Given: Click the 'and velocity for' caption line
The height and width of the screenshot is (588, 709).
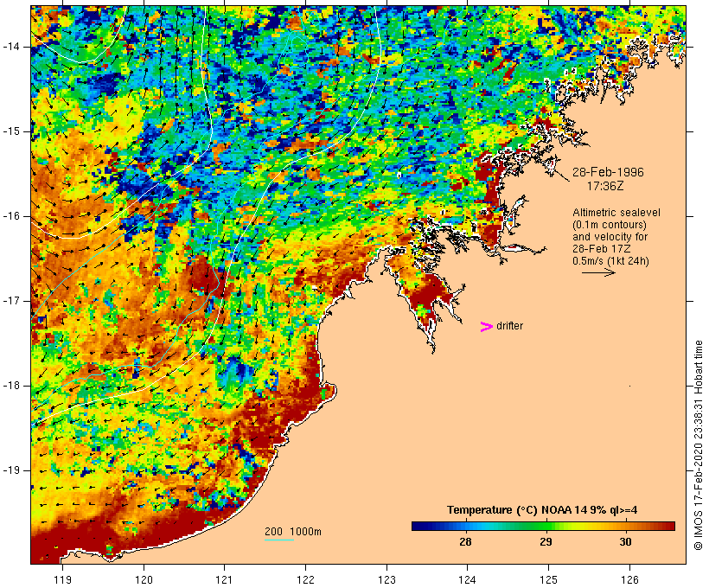Looking at the screenshot, I should [x=610, y=237].
